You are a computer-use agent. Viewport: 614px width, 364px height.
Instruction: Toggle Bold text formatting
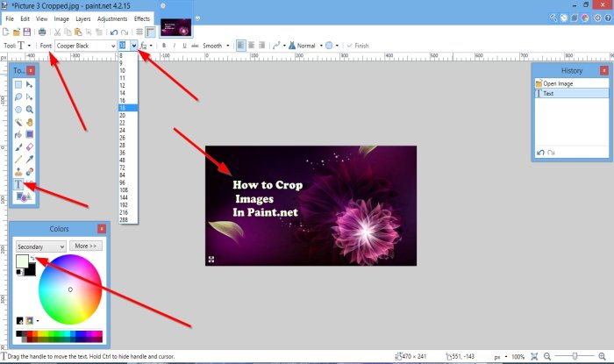[164, 46]
